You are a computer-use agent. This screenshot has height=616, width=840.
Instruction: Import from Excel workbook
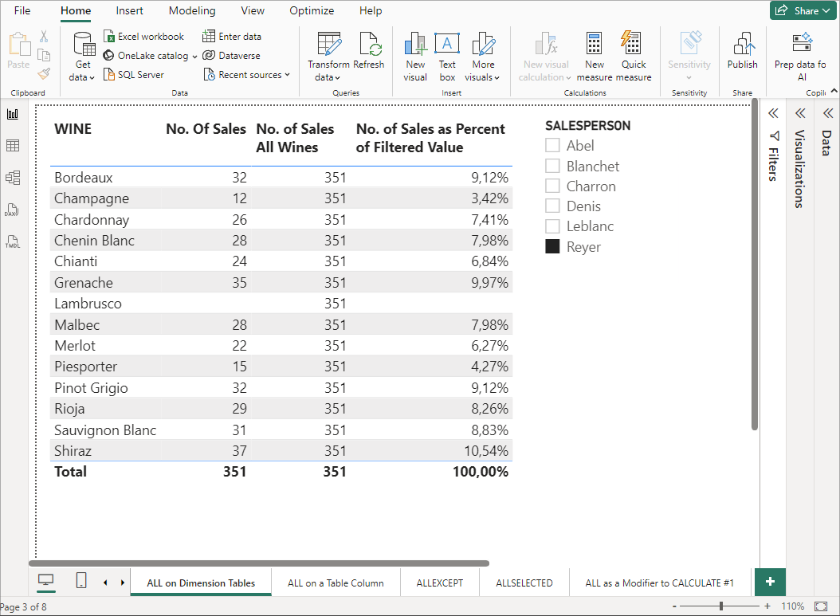tap(143, 37)
